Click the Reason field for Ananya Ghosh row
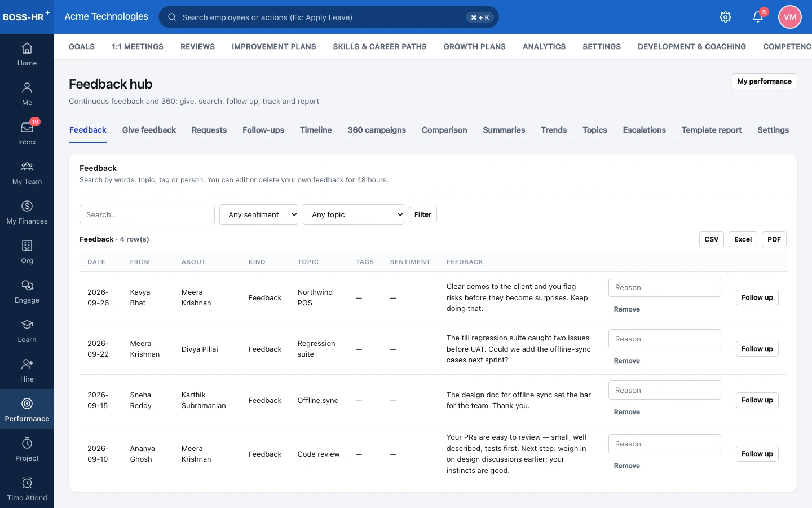 coord(665,444)
